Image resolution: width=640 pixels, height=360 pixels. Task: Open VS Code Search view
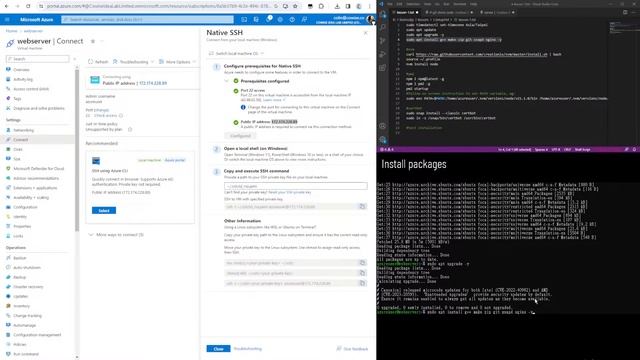point(383,28)
